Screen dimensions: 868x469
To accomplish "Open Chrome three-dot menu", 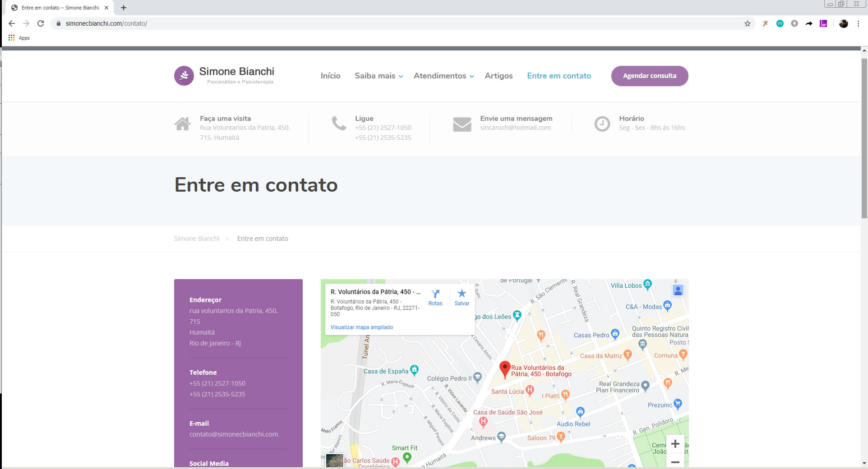I will point(858,23).
